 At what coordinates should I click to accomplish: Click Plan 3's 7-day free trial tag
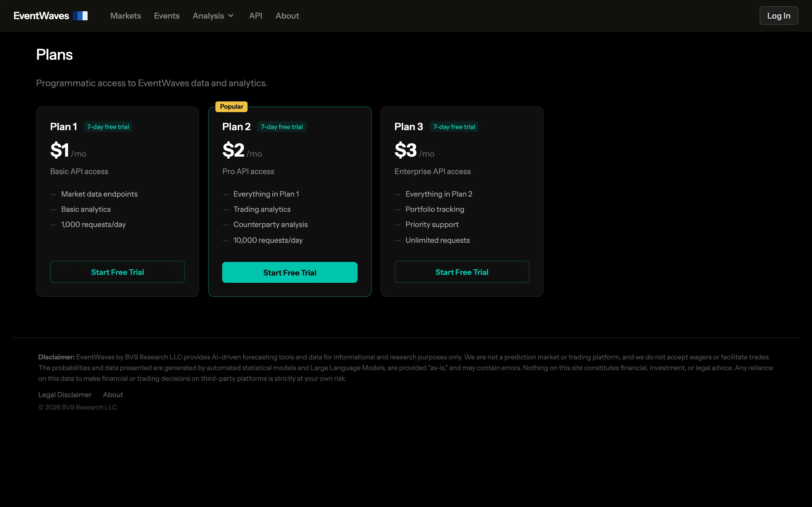click(454, 127)
